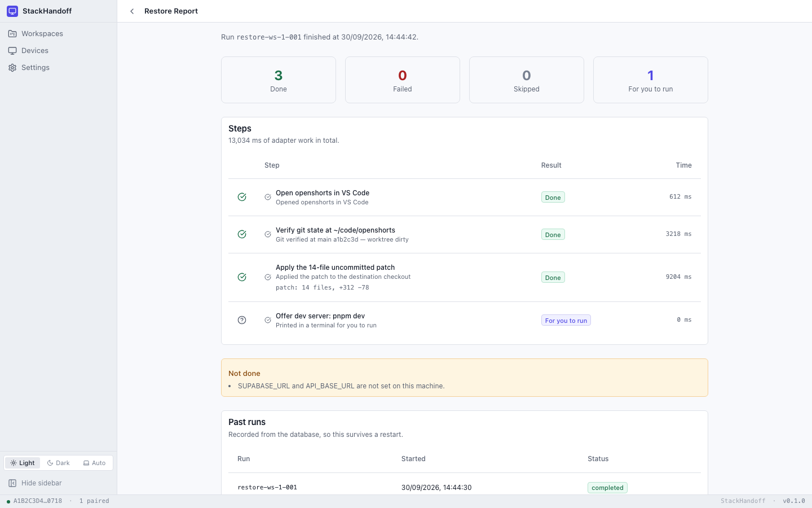Click the patch stats line '14 files, +312 −78'
812x508 pixels.
tap(323, 288)
